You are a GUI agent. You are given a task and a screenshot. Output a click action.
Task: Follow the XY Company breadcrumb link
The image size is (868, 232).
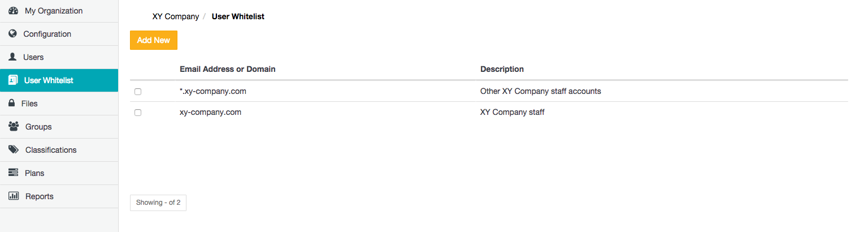175,16
